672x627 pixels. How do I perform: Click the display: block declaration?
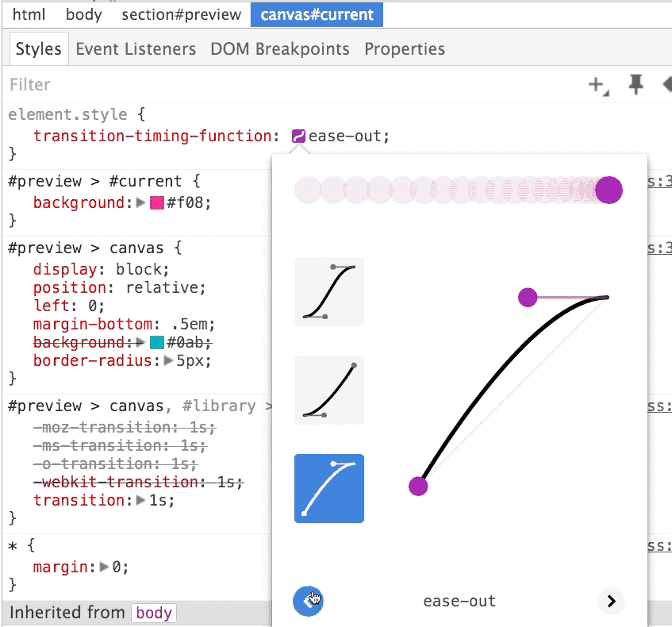click(x=101, y=269)
